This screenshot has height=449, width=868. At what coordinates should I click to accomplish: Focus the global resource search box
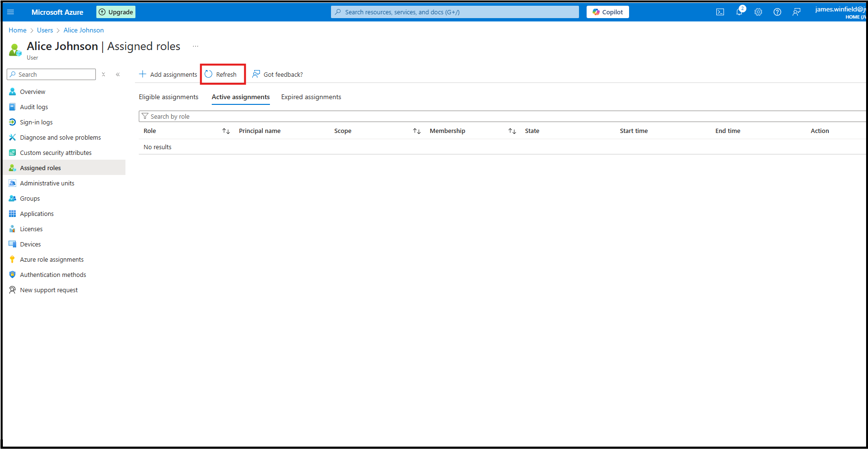[455, 12]
